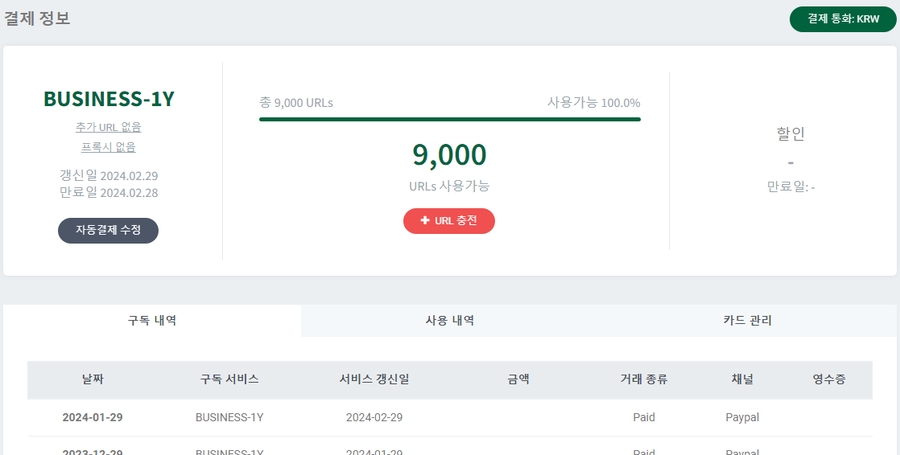Select the 구독 내역 tab

[152, 321]
